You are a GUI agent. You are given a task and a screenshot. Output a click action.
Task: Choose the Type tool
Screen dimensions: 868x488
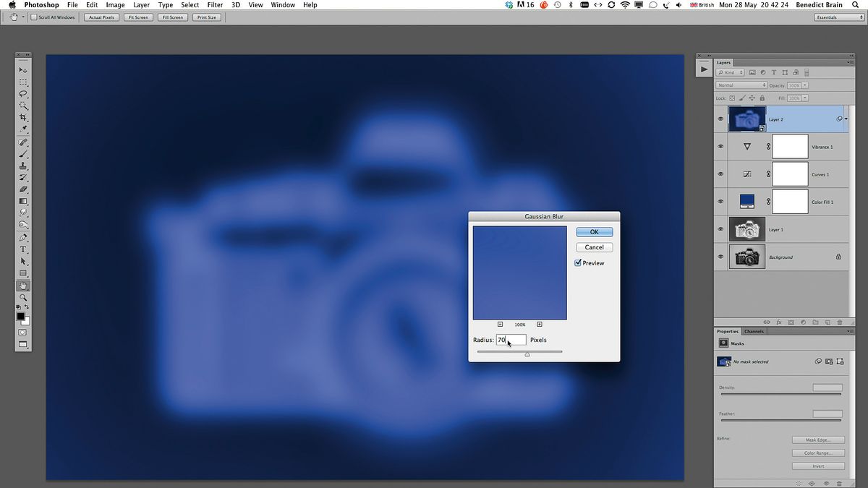pyautogui.click(x=23, y=248)
